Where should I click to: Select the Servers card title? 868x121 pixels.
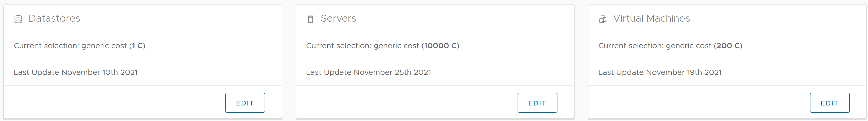338,18
